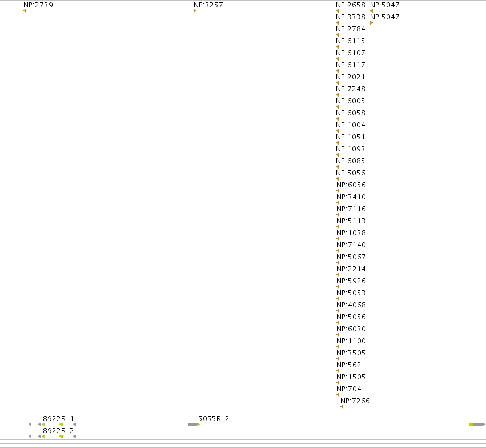Click the yellow exon block at 5055R-2 right end

tap(471, 425)
